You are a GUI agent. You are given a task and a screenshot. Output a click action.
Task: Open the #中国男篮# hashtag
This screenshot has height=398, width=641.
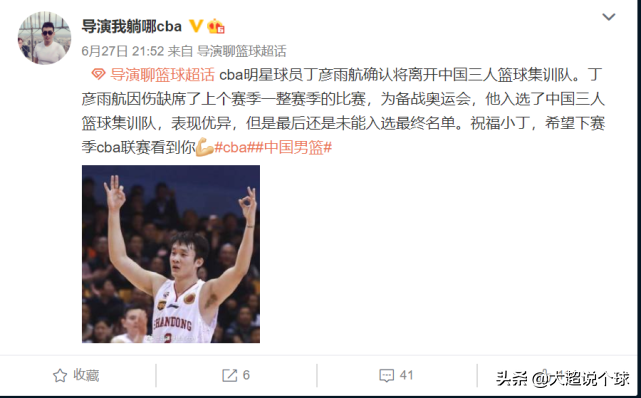(293, 148)
